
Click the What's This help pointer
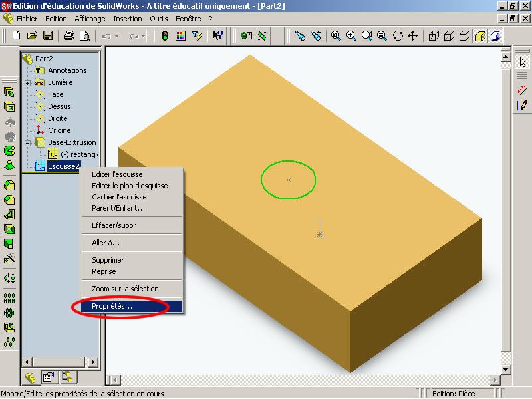point(218,35)
